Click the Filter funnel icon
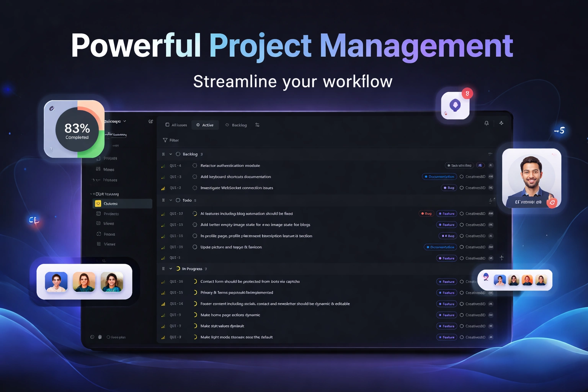 [165, 140]
